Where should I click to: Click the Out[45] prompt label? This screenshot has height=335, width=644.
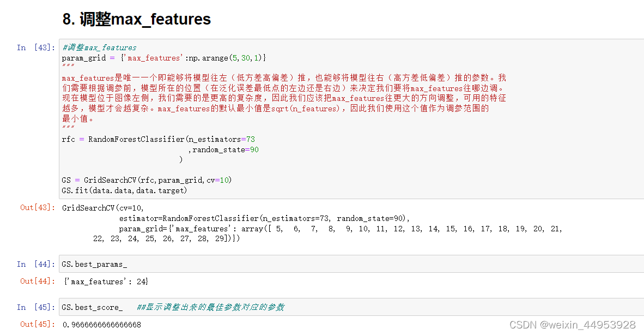[38, 324]
